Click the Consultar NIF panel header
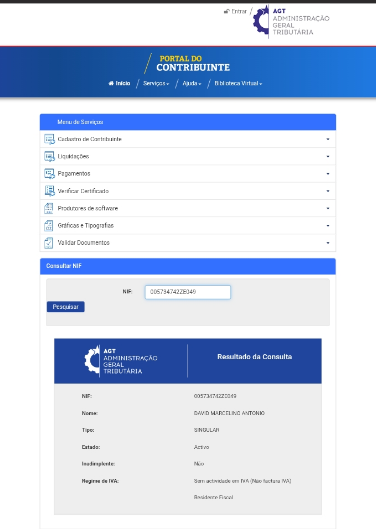Viewport: 376px width, 529px height. coord(188,266)
